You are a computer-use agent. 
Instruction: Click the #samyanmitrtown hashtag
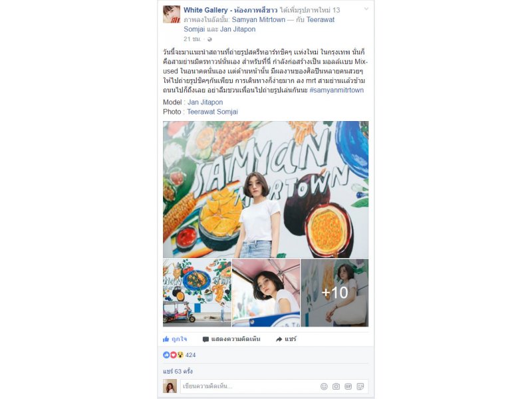click(x=336, y=90)
